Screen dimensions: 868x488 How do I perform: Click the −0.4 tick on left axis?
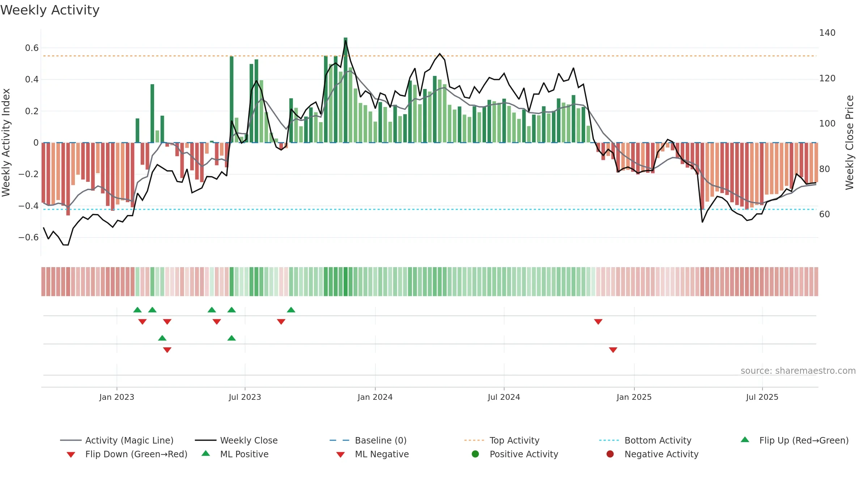29,206
